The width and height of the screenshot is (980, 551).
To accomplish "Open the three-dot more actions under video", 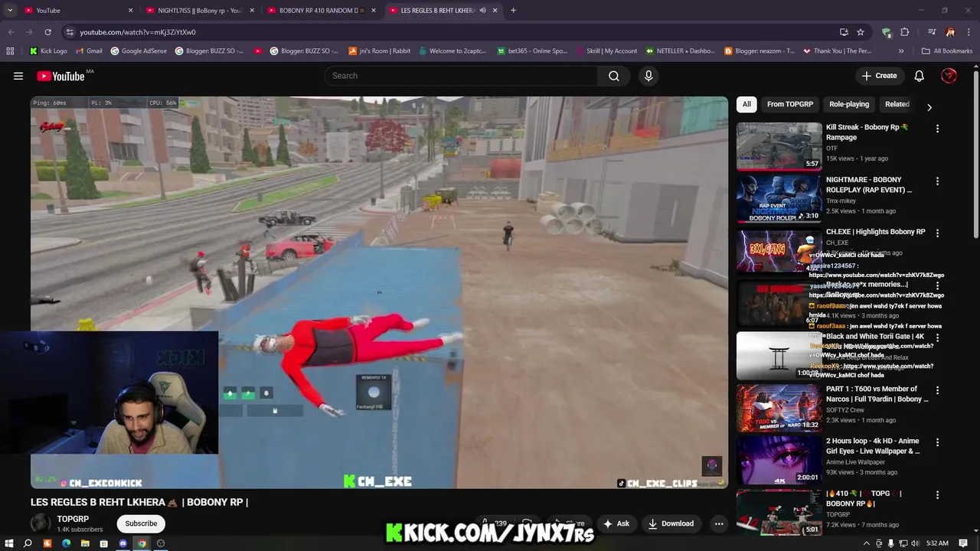I will (x=718, y=523).
